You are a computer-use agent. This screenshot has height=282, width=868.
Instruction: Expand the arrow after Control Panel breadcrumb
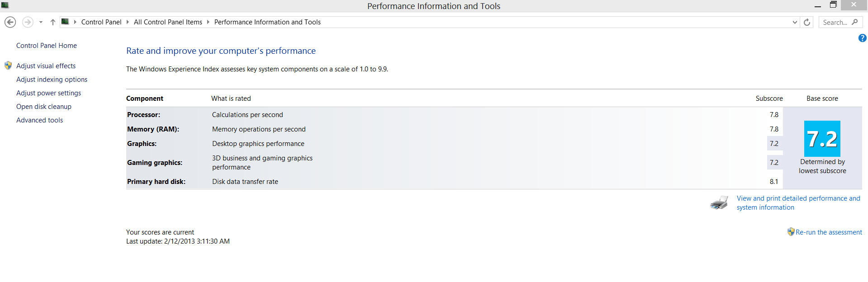(128, 22)
